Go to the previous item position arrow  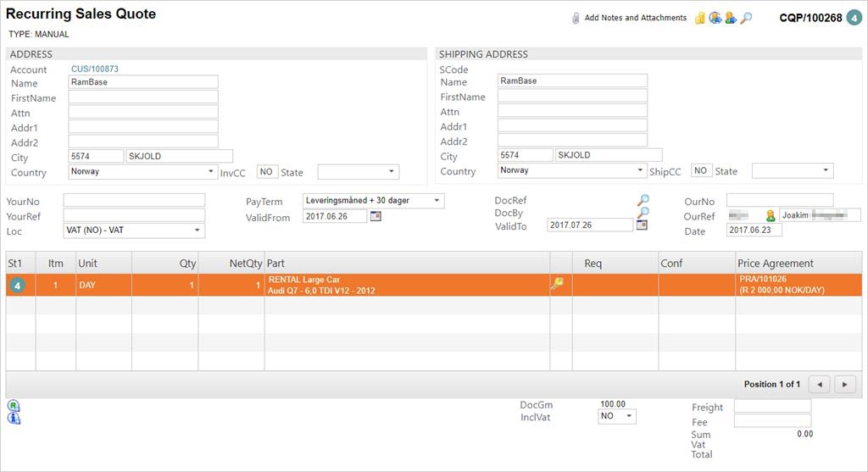819,385
